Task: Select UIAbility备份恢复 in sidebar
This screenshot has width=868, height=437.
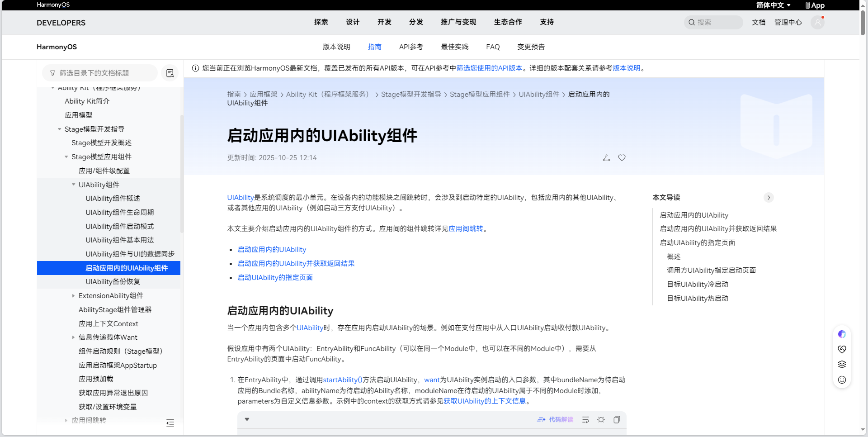Action: 113,282
